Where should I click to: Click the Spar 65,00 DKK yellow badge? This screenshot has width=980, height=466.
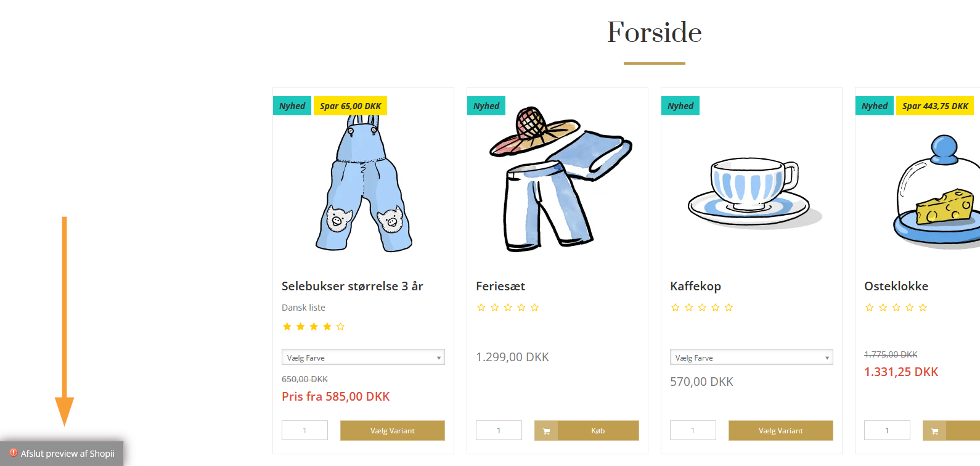point(350,105)
